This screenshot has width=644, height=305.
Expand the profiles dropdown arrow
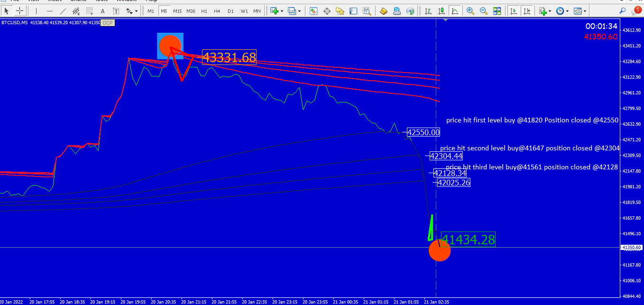(299, 10)
